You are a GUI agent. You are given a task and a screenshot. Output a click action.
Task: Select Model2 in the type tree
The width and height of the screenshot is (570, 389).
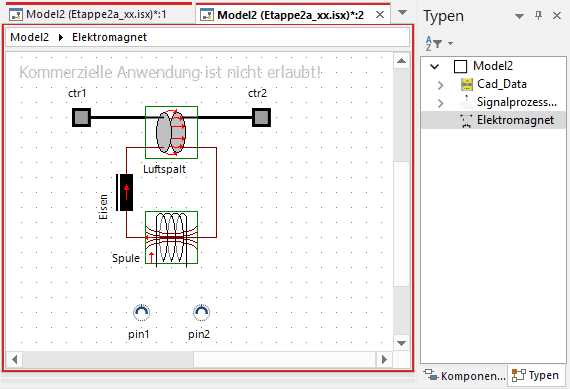(493, 66)
